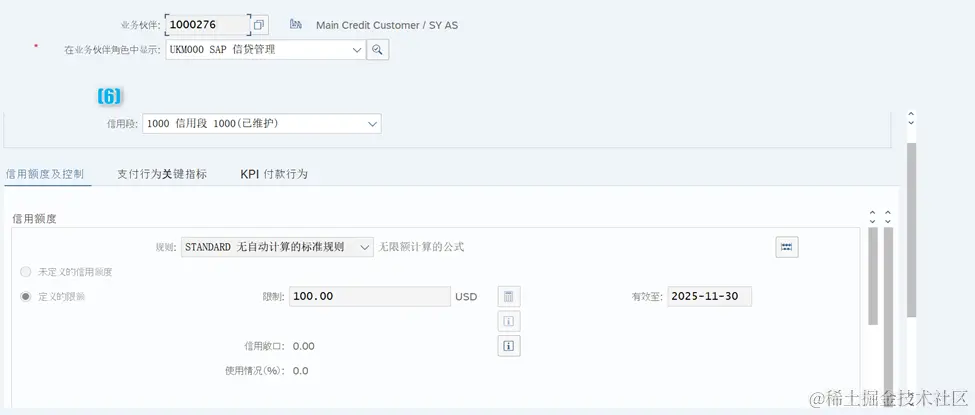The height and width of the screenshot is (415, 975).
Task: Open search help beside business partner number
Action: tap(259, 26)
